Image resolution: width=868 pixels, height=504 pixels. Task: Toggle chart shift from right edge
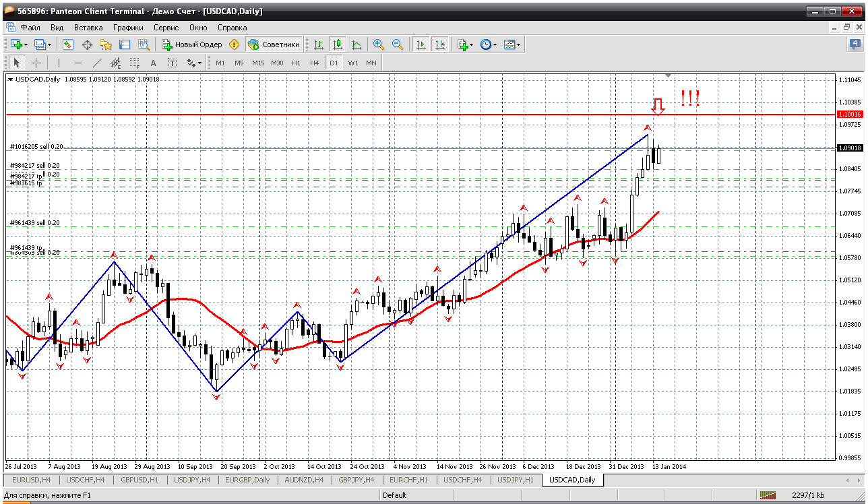440,44
